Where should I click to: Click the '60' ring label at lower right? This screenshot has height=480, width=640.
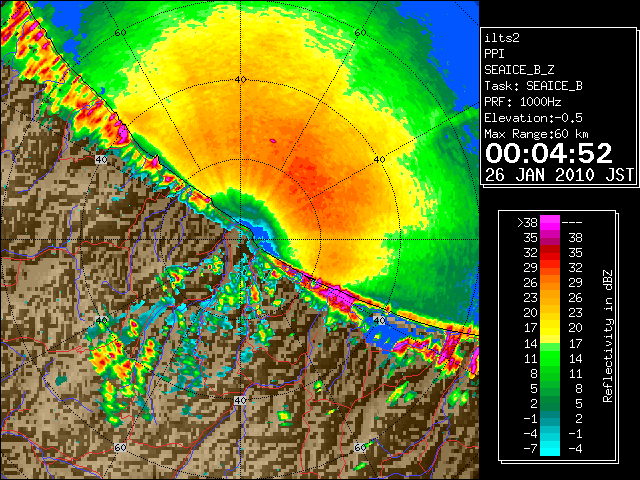coord(360,447)
